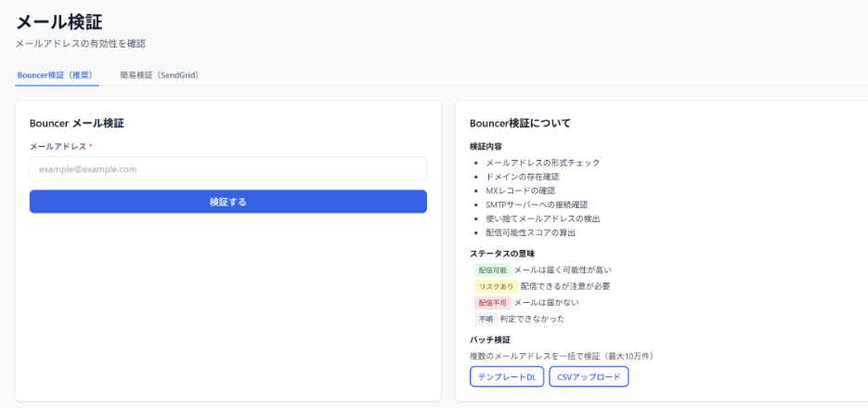Screen dimensions: 868x408
Task: Select the 配信不可 status badge
Action: point(493,303)
